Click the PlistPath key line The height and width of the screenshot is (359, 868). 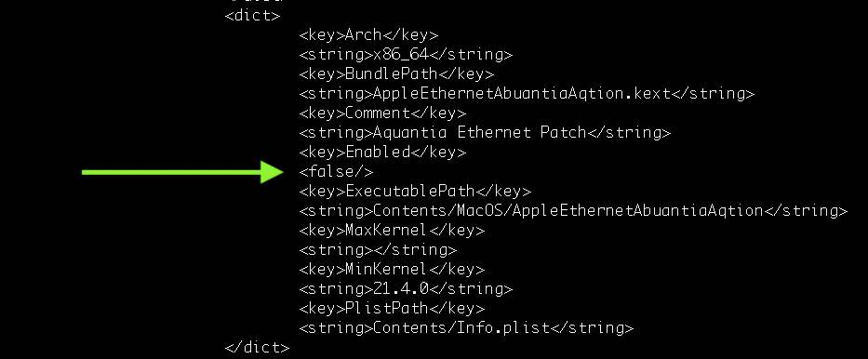(392, 308)
